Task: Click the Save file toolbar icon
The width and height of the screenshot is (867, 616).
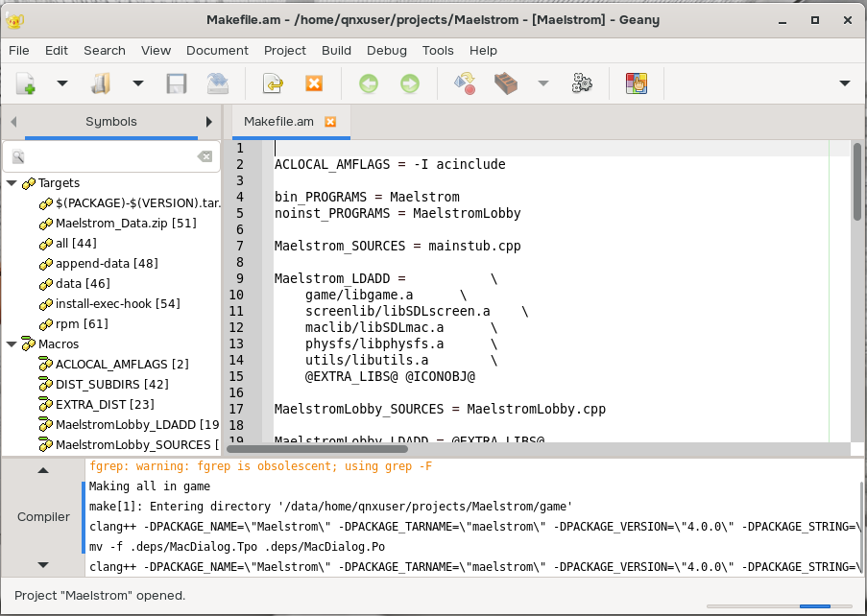Action: pos(177,84)
